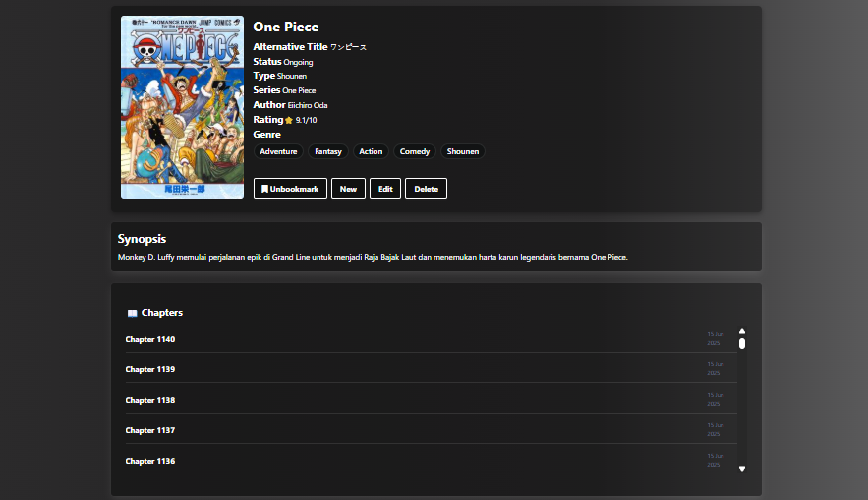Click the chapter list scroll down arrow
This screenshot has height=500, width=868.
742,469
